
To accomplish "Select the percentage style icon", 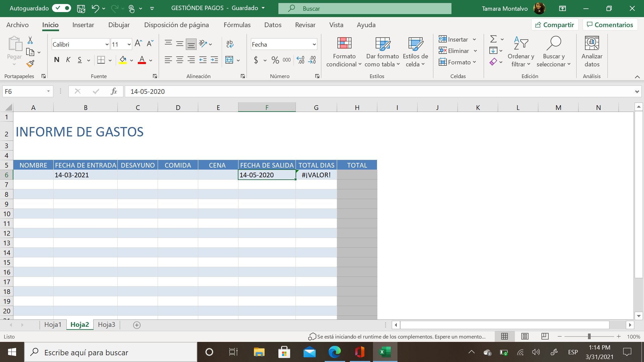I will tap(276, 60).
